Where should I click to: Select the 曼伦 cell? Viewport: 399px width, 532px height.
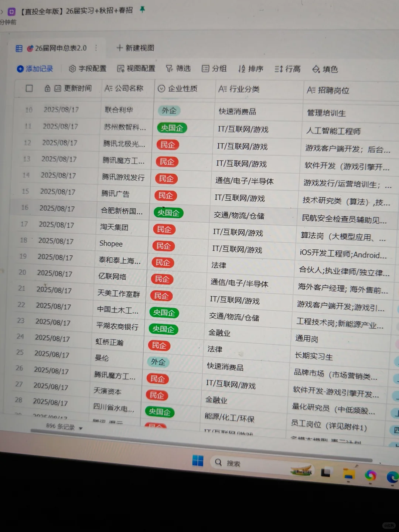point(102,358)
